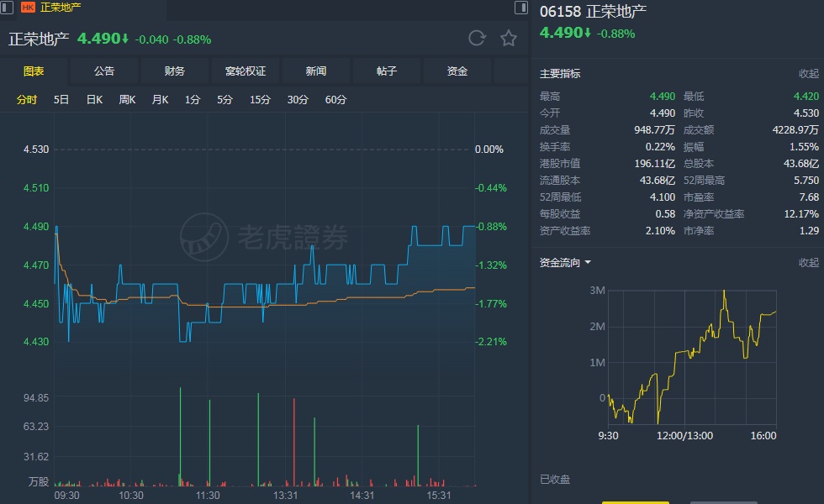Select the 5日 chart period
Screen dimensions: 824x504
[x=61, y=99]
